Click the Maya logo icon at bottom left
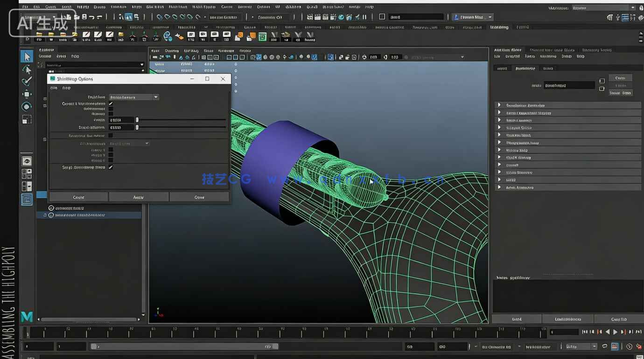Viewport: 644px width, 359px height. pyautogui.click(x=27, y=317)
